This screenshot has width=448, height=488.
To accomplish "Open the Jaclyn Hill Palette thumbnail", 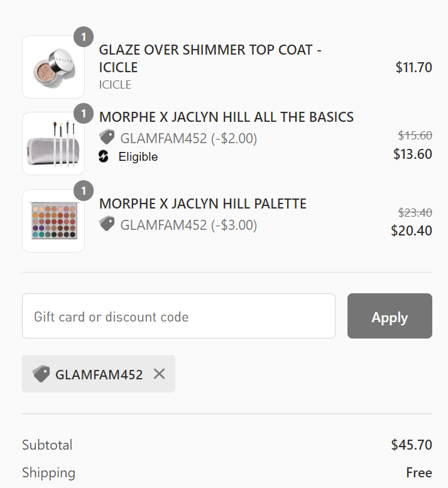I will coord(53,221).
